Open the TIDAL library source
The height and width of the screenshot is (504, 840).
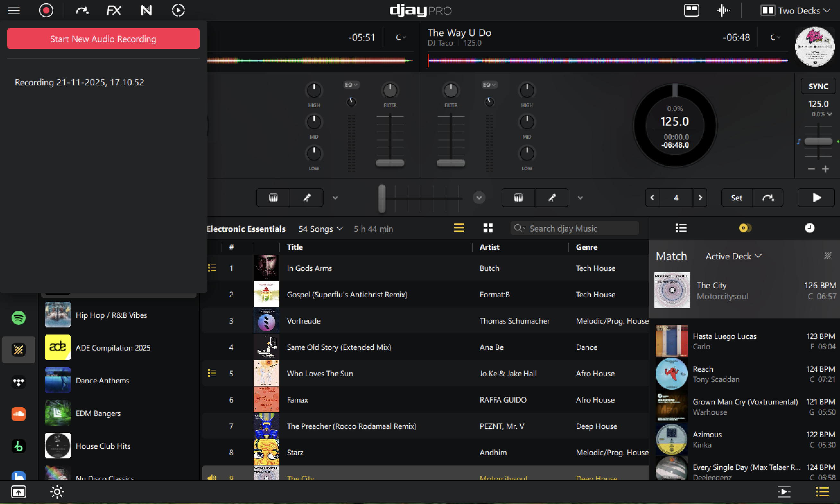pyautogui.click(x=18, y=382)
